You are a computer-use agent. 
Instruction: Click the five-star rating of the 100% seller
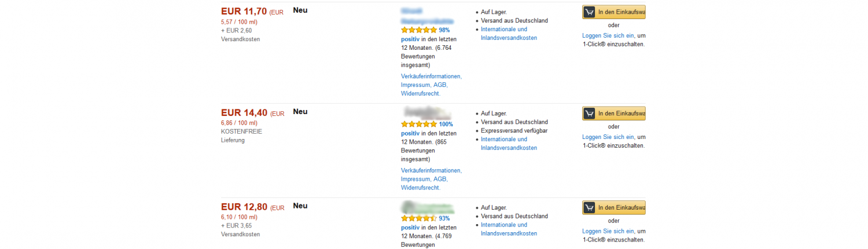[419, 124]
